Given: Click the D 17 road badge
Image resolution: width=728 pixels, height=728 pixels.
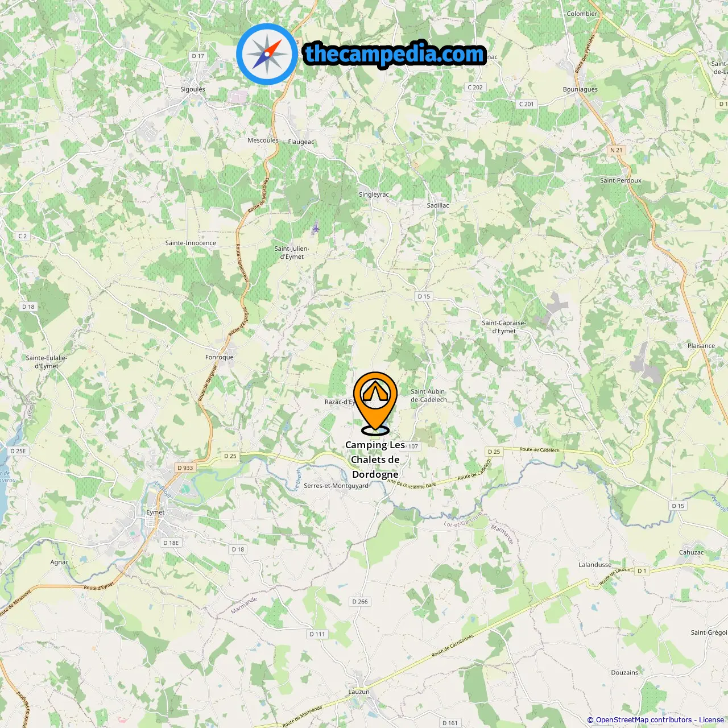Looking at the screenshot, I should point(198,56).
